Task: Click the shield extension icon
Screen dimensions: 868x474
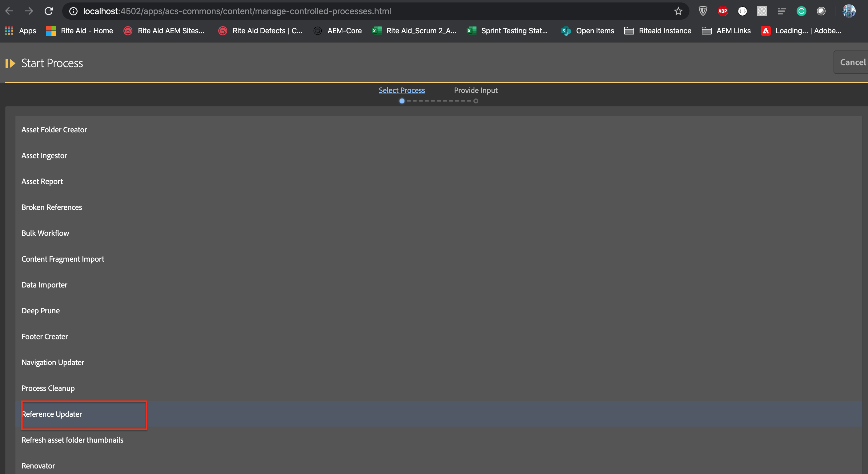Action: coord(702,11)
